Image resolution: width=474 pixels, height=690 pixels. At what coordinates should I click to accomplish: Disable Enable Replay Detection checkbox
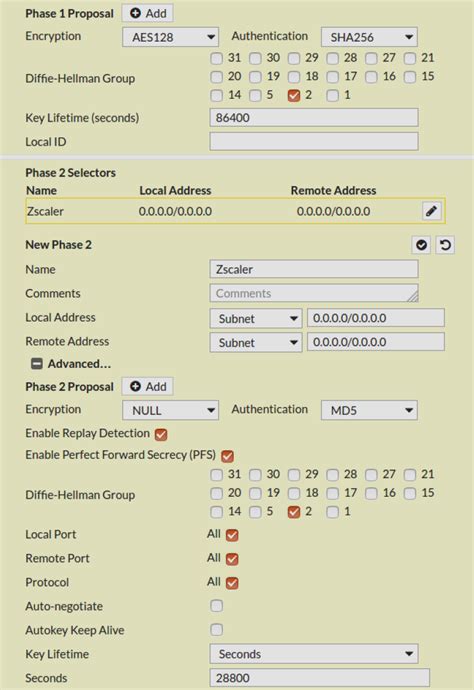[161, 434]
